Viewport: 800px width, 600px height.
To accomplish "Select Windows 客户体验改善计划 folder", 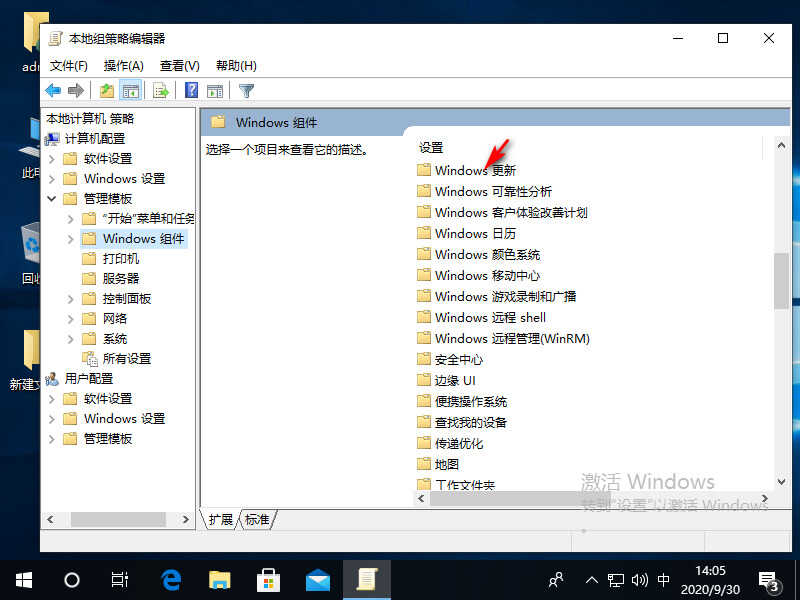I will (502, 212).
